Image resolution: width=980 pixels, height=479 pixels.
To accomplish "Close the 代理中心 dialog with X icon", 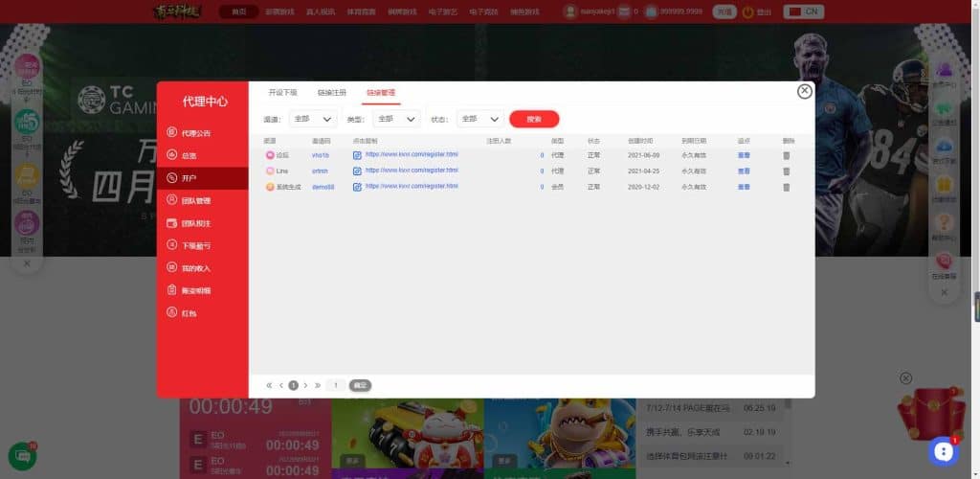I will point(804,91).
